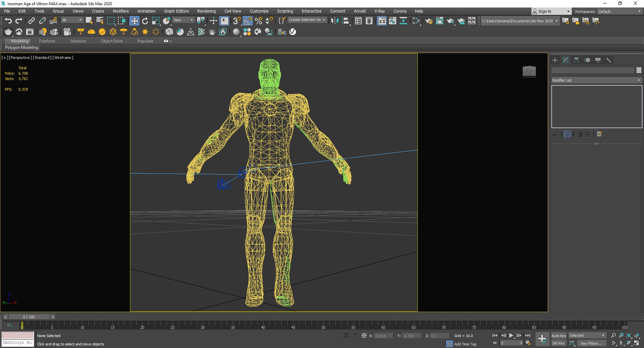Toggle Percent Snap
The width and height of the screenshot is (644, 348).
[x=258, y=21]
